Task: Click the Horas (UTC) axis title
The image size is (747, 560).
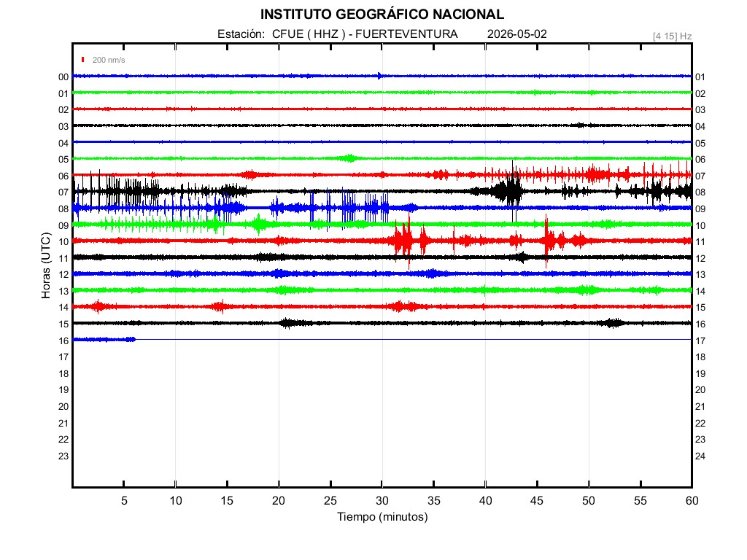Action: pos(46,265)
